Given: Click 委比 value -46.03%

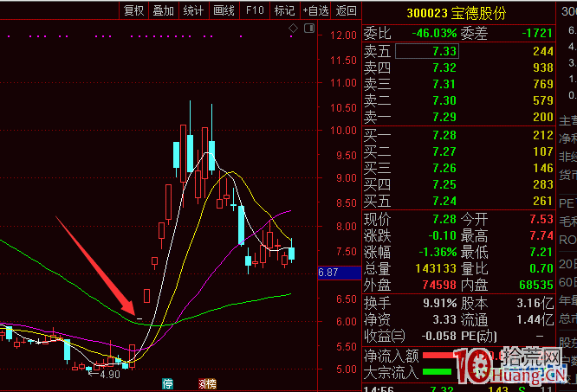Looking at the screenshot, I should coord(434,33).
